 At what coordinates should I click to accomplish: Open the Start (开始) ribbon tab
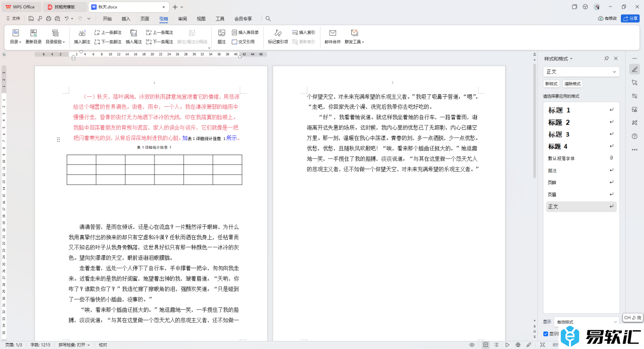point(107,19)
